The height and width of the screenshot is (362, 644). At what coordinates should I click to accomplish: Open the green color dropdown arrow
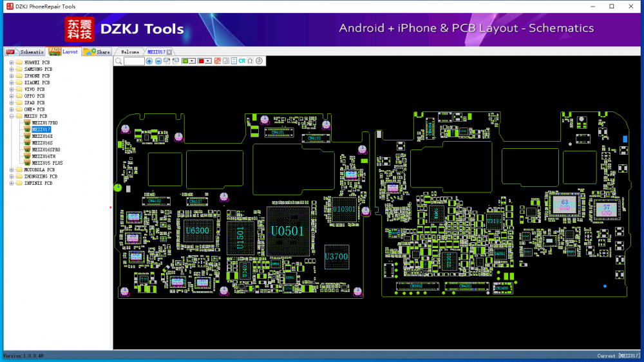[x=193, y=61]
